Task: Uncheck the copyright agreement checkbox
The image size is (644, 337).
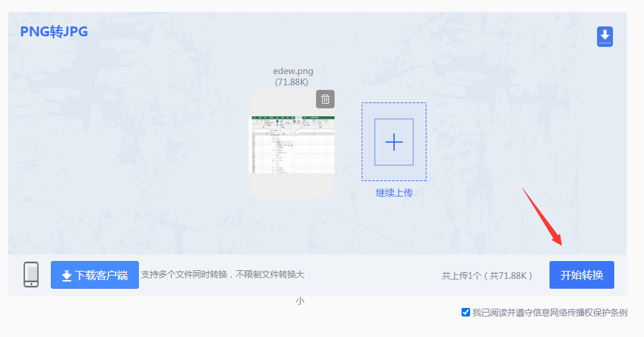Action: (x=465, y=313)
